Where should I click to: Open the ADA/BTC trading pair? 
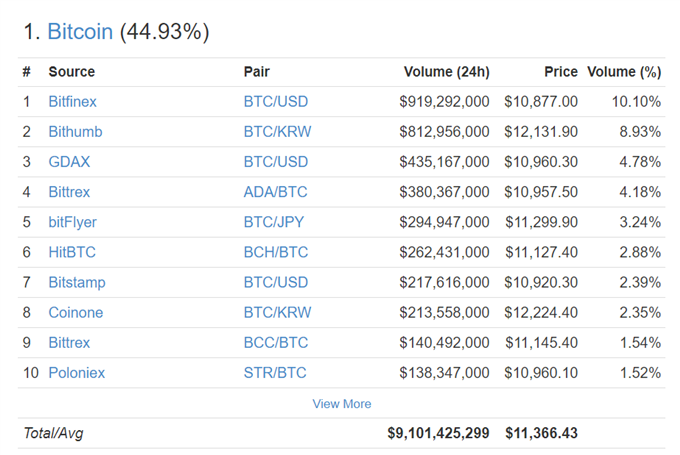pos(275,192)
